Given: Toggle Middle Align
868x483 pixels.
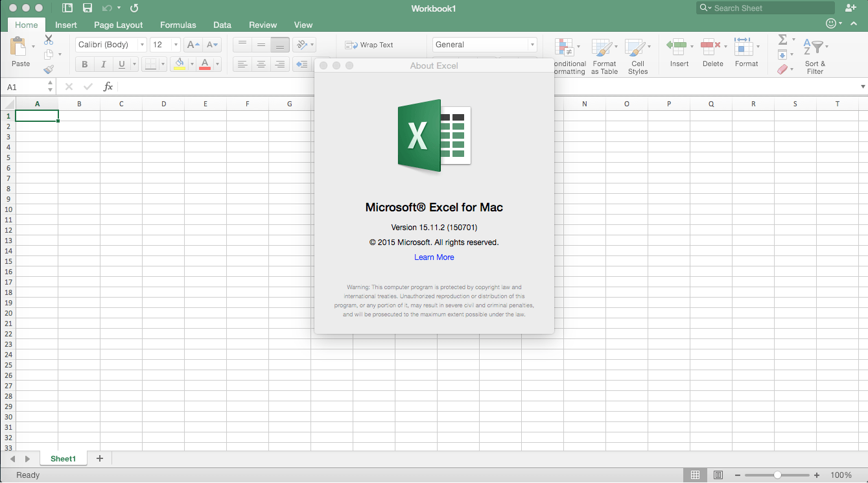Looking at the screenshot, I should [x=261, y=45].
